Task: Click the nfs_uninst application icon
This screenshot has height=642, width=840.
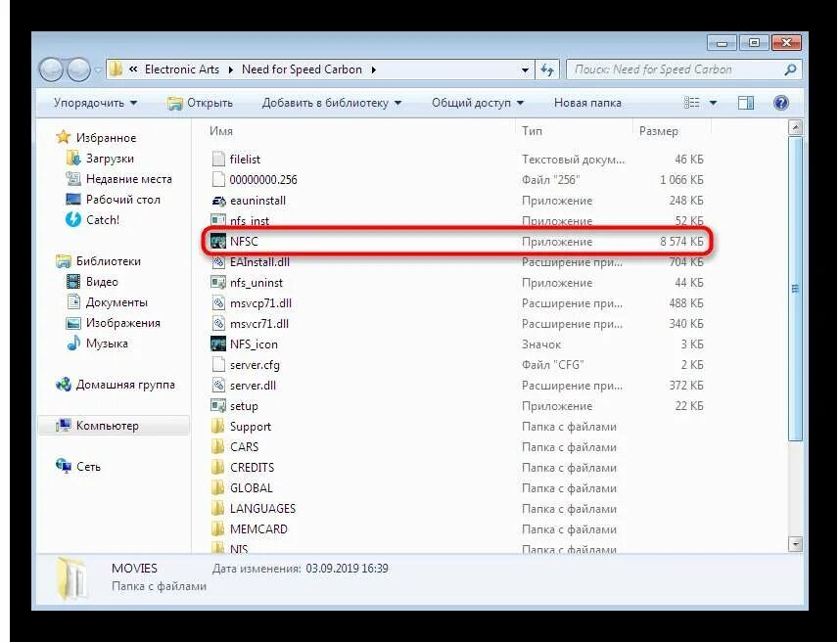Action: [x=218, y=282]
